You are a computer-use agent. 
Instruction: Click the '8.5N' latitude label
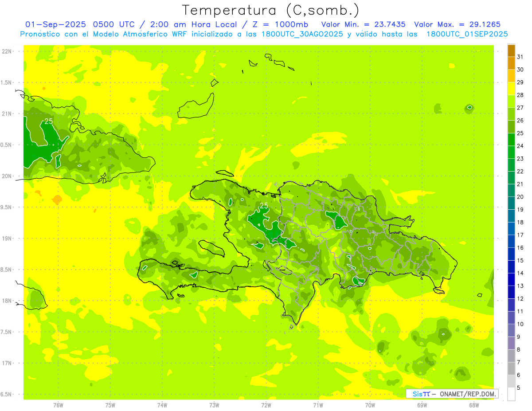pyautogui.click(x=7, y=270)
